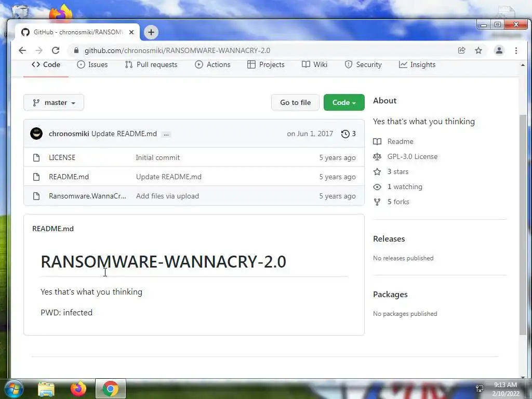Open the Issues tab
Image resolution: width=532 pixels, height=399 pixels.
92,64
